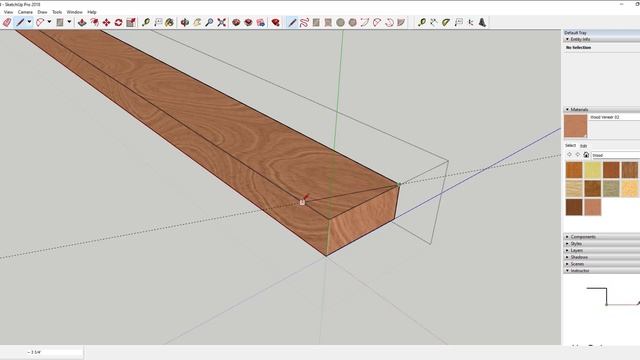Select the Circle tool
The height and width of the screenshot is (360, 640).
(340, 22)
